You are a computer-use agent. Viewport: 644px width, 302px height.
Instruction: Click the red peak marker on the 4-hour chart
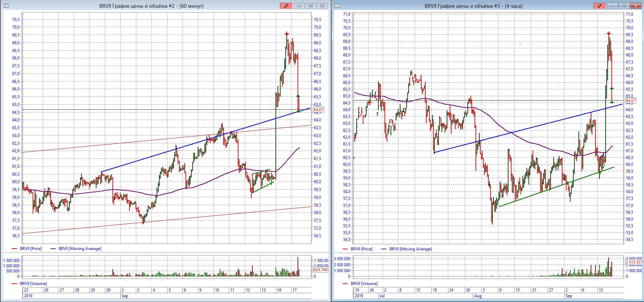point(609,34)
